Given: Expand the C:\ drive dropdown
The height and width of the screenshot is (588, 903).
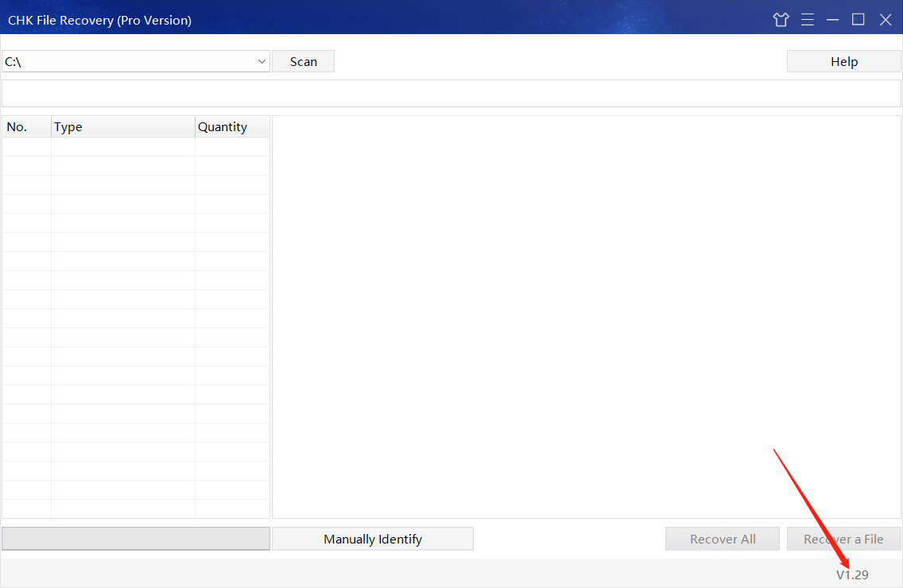Looking at the screenshot, I should click(x=262, y=62).
